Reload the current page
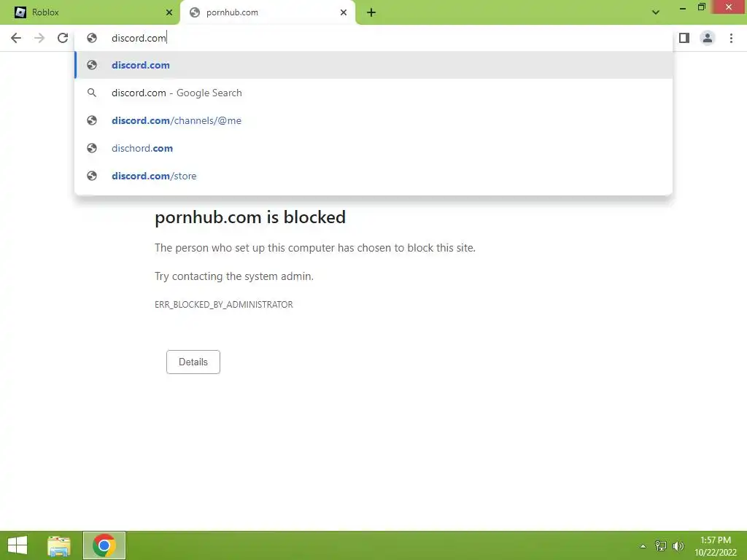 (x=63, y=38)
